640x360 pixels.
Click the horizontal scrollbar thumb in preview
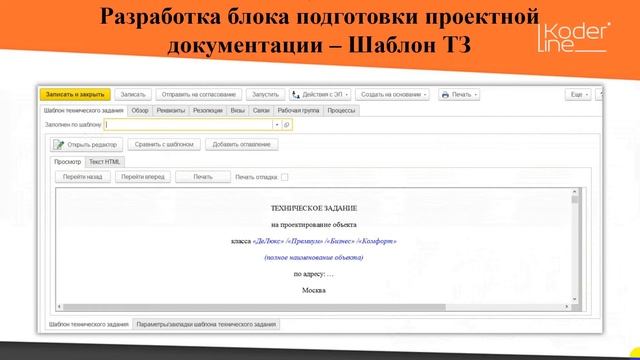[x=254, y=307]
